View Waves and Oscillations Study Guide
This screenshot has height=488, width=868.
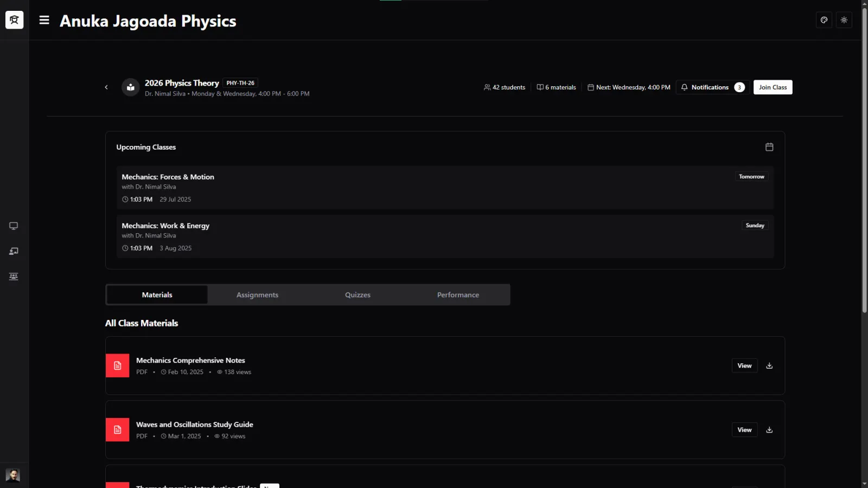(x=744, y=430)
